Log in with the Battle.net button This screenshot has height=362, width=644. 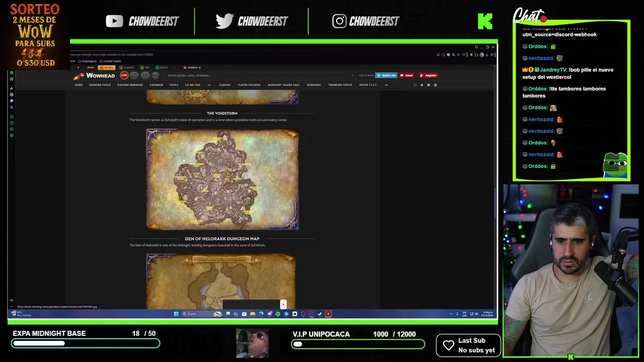coord(386,75)
